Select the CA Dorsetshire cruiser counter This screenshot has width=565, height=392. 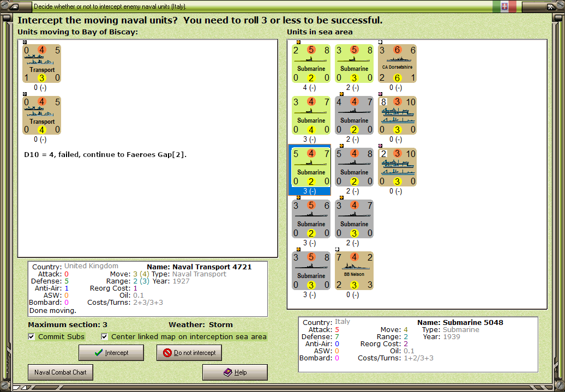pos(398,64)
